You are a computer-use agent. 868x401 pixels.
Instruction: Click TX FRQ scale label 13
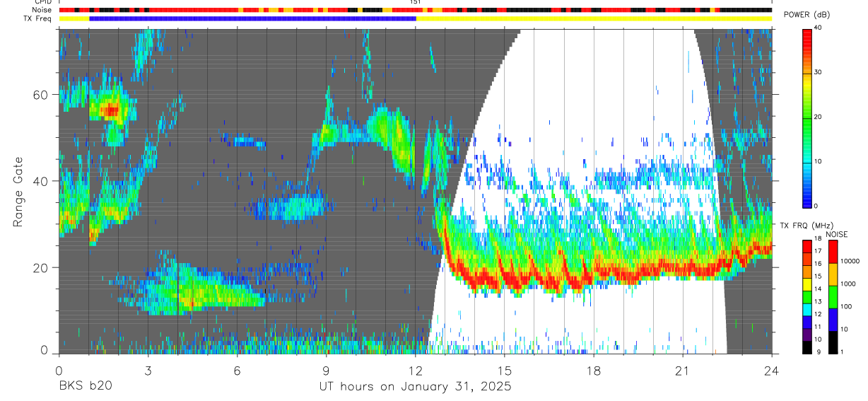(819, 301)
